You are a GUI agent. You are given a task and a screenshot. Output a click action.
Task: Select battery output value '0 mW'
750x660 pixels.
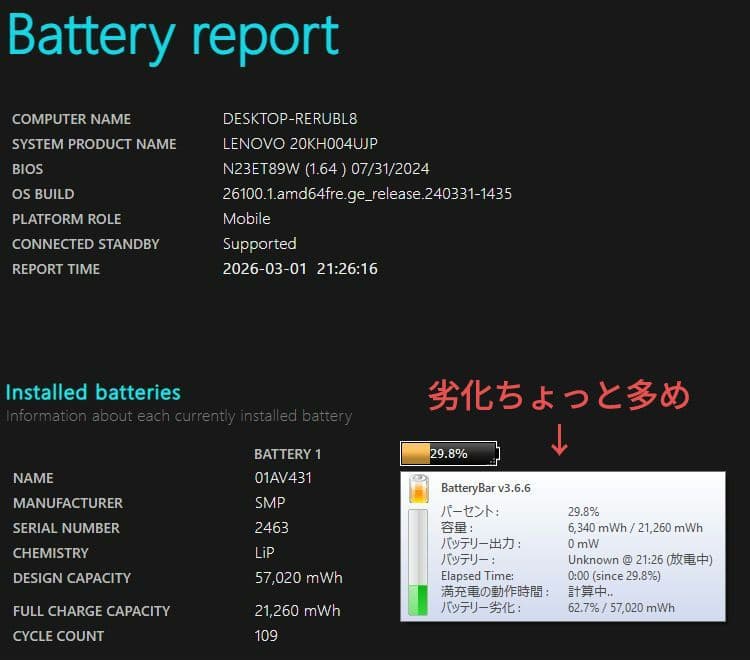pos(583,544)
